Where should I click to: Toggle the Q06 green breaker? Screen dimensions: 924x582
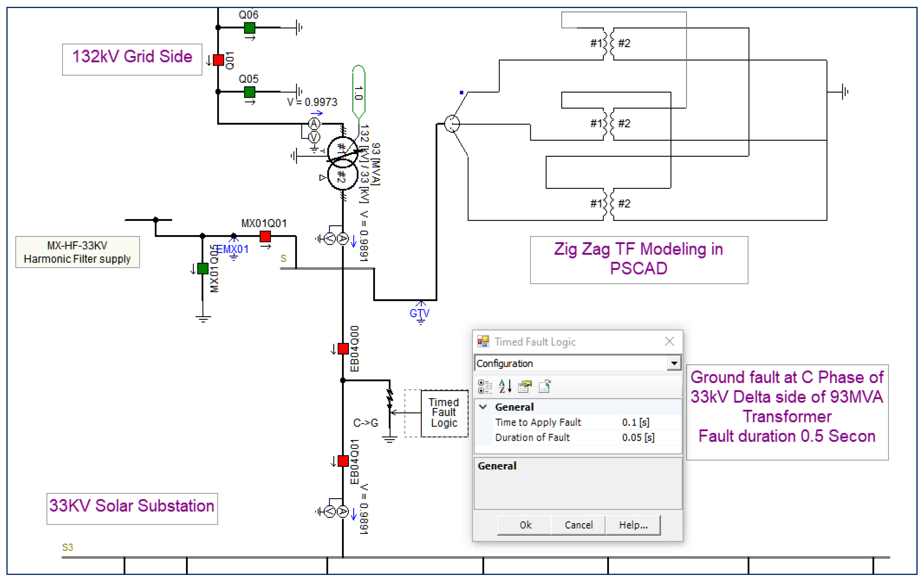(x=249, y=27)
